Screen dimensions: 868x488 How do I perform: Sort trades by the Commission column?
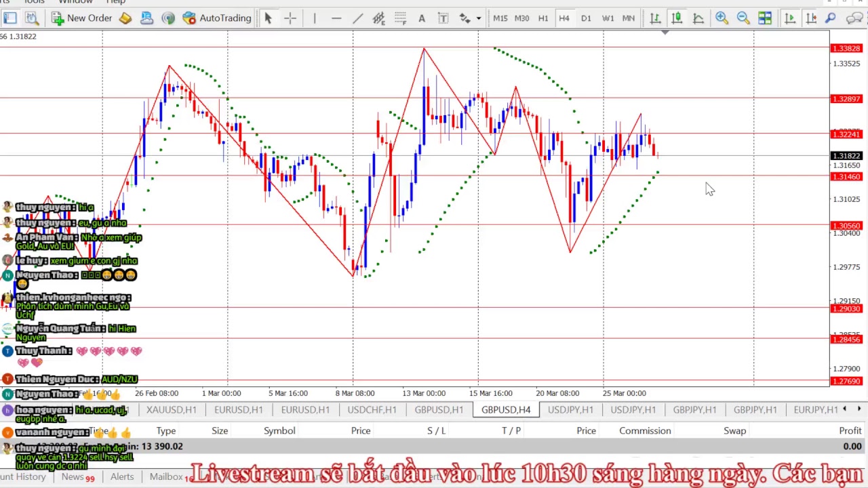point(645,430)
